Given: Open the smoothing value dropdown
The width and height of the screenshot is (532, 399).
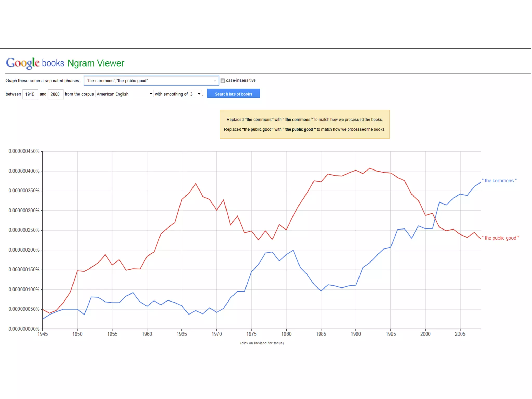Looking at the screenshot, I should tap(195, 94).
